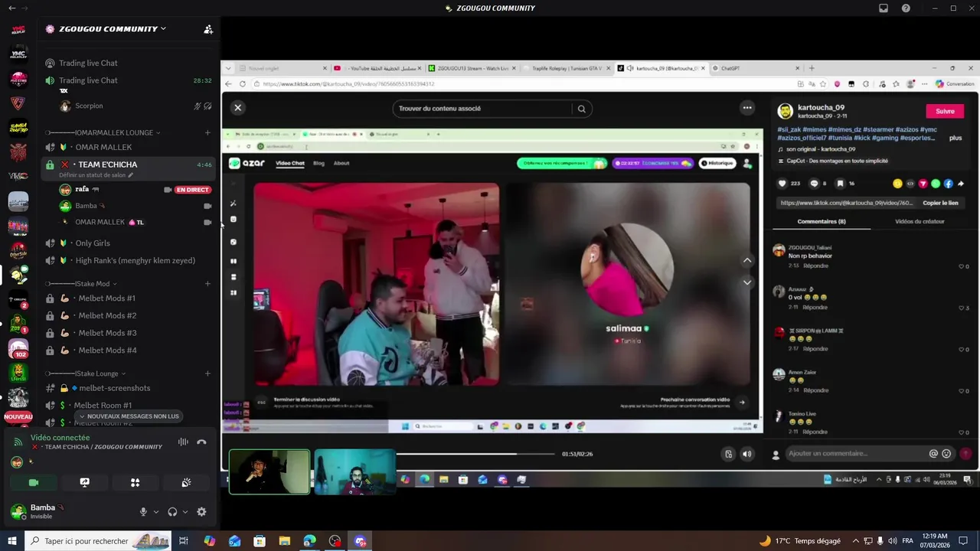The width and height of the screenshot is (980, 551).
Task: Click the 'Trouver du contenu associé' search field
Action: point(492,109)
